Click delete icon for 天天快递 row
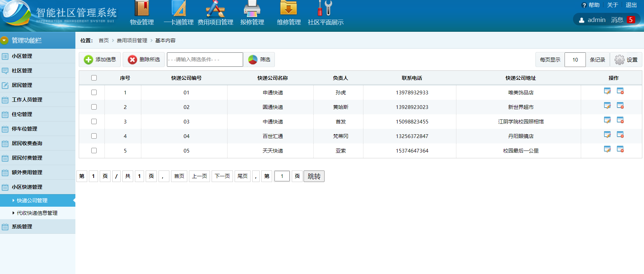644x274 pixels. point(620,150)
